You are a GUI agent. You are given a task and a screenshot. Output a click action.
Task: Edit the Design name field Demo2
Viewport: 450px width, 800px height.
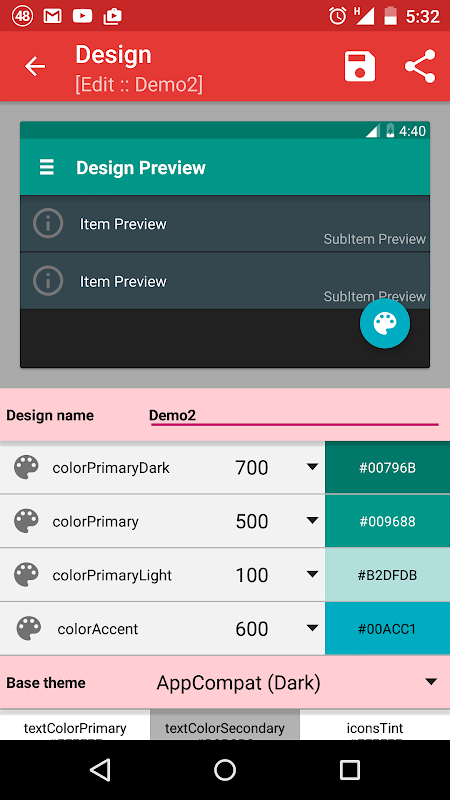point(294,415)
